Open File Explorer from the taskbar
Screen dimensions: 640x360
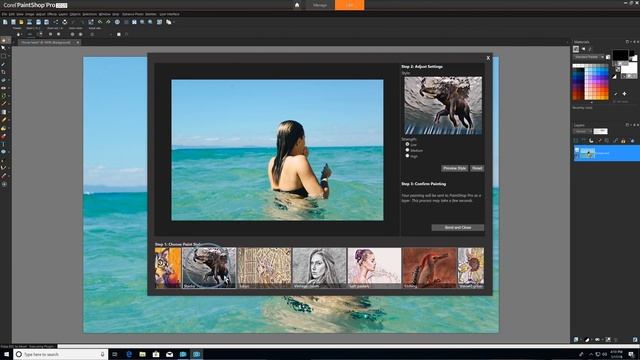point(142,354)
